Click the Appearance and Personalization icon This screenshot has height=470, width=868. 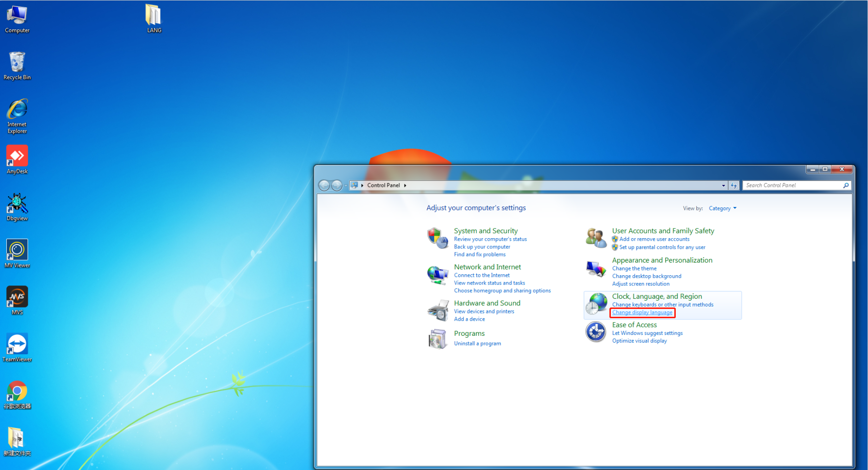coord(596,268)
